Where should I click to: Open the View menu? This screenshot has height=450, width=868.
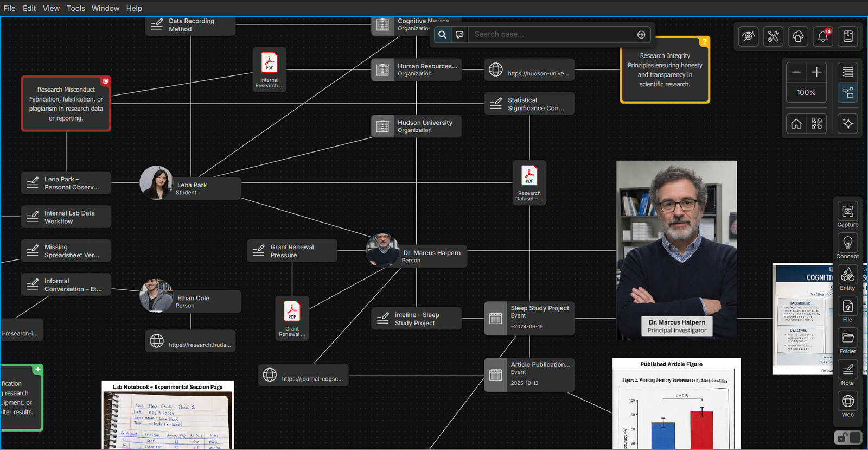[x=52, y=8]
